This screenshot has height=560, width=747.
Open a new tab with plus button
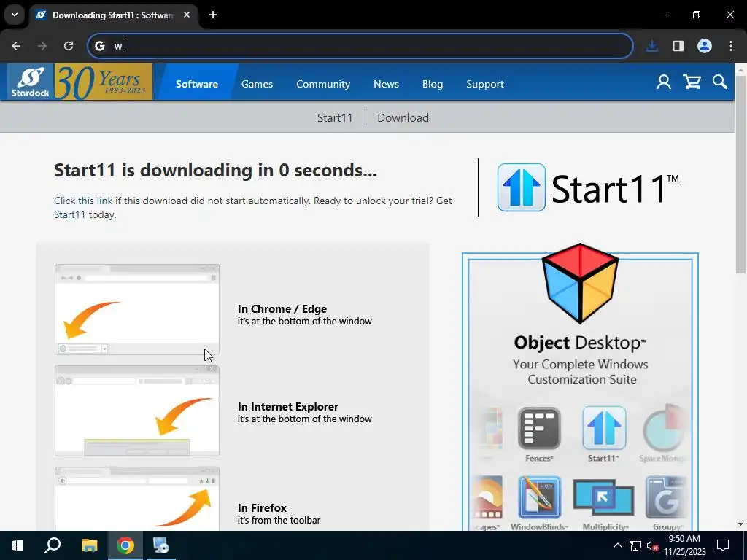coord(213,15)
